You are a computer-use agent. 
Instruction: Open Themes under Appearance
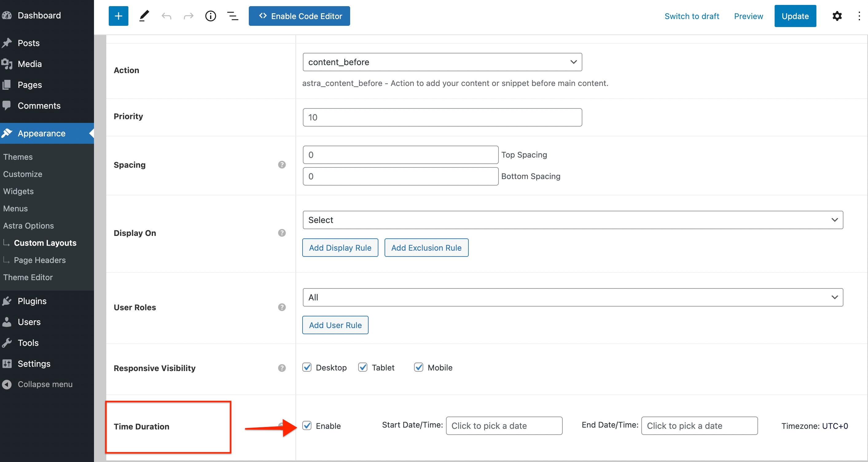(18, 157)
